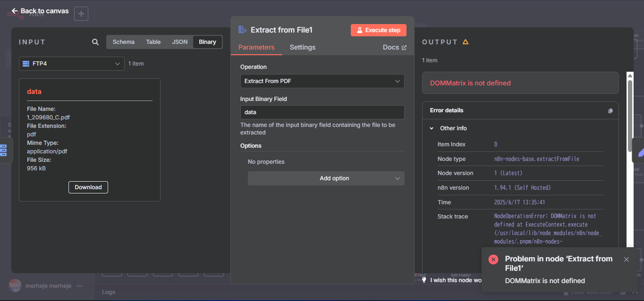Click file size 956 kB value

[36, 168]
